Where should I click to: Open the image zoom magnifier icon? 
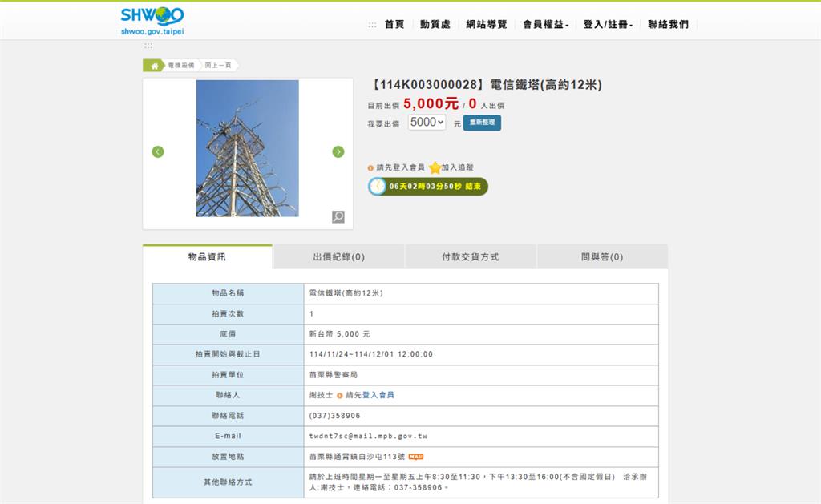pyautogui.click(x=338, y=216)
